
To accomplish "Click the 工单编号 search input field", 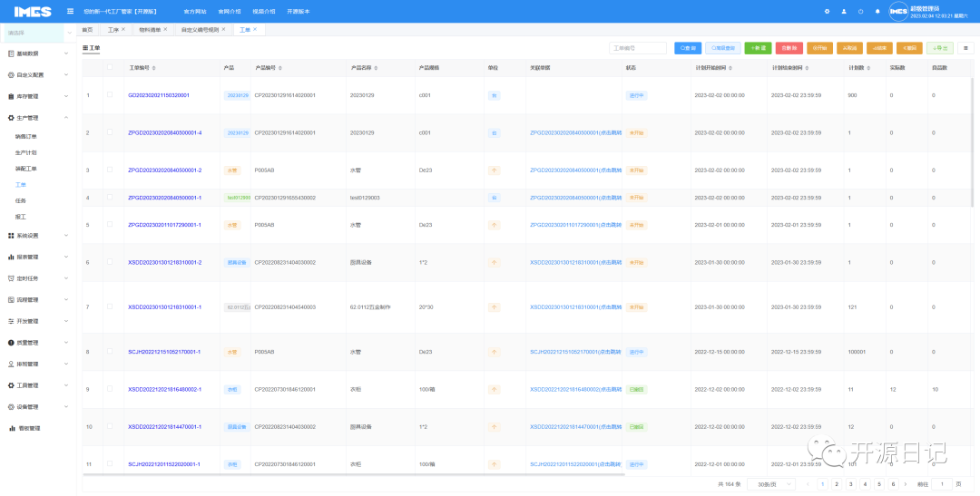I will click(638, 47).
